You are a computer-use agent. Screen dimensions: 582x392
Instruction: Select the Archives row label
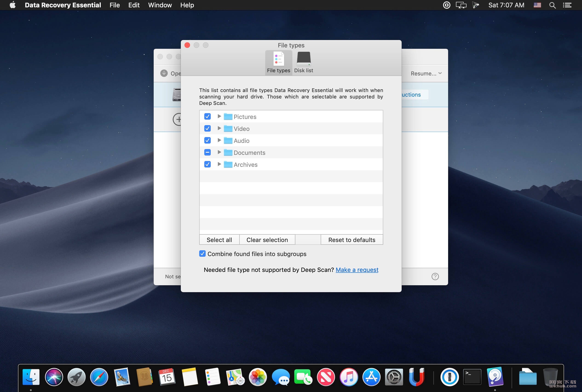pyautogui.click(x=245, y=165)
